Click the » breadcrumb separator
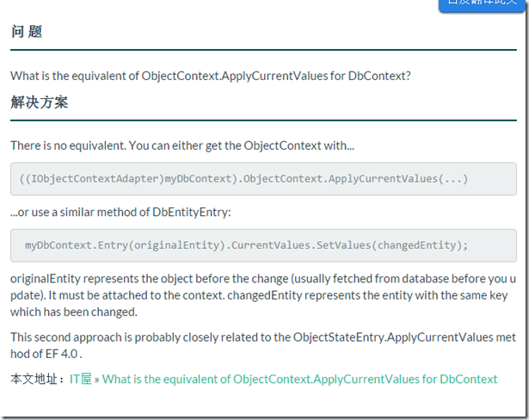 97,380
